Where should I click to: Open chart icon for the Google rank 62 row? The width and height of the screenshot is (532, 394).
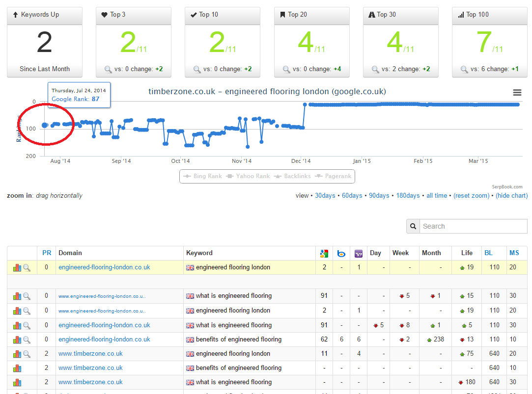click(17, 340)
